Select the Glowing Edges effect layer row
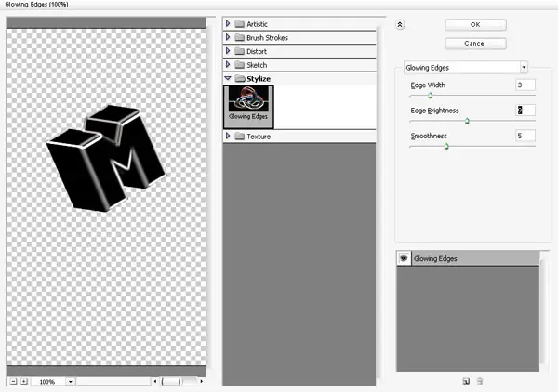Viewport: 558px width, 392px height. click(x=468, y=258)
